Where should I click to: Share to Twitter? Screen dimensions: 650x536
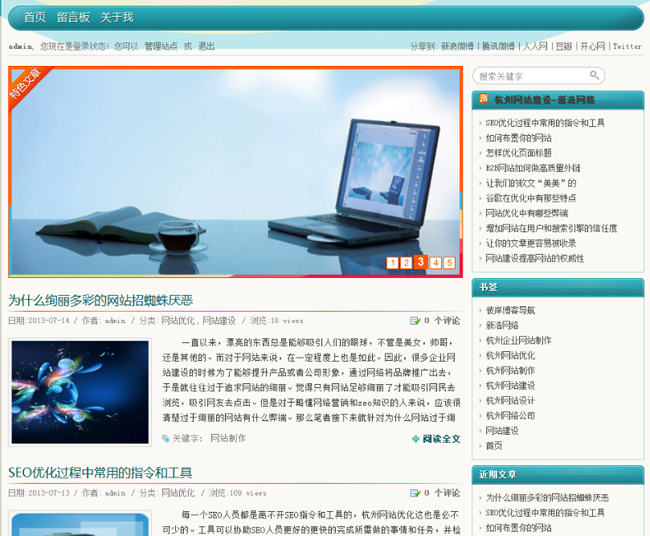[x=627, y=46]
